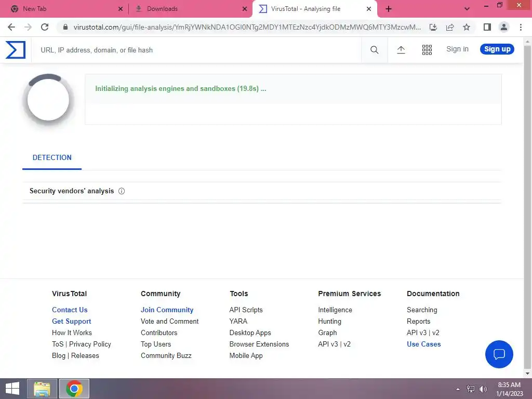
Task: Show hidden system tray icons
Action: pos(458,389)
